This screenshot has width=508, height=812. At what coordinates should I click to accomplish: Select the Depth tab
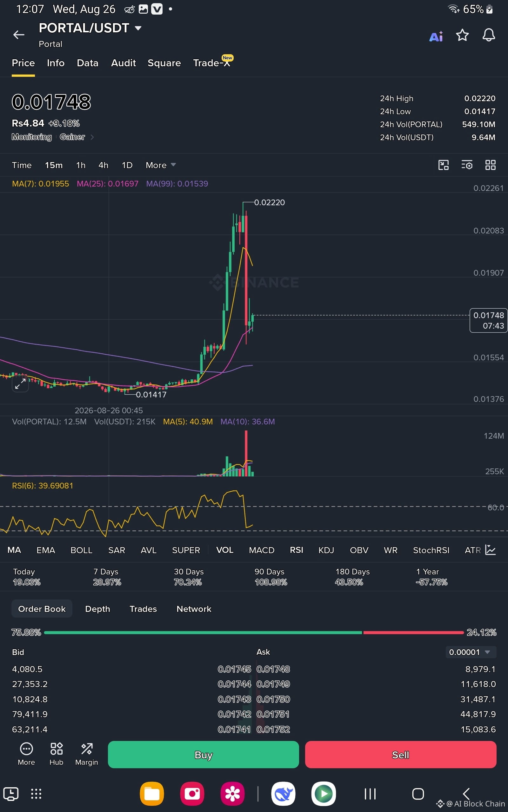[x=97, y=609]
